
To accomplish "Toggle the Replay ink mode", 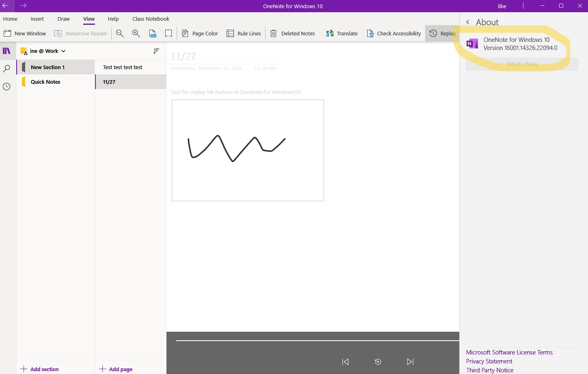I will pyautogui.click(x=442, y=33).
